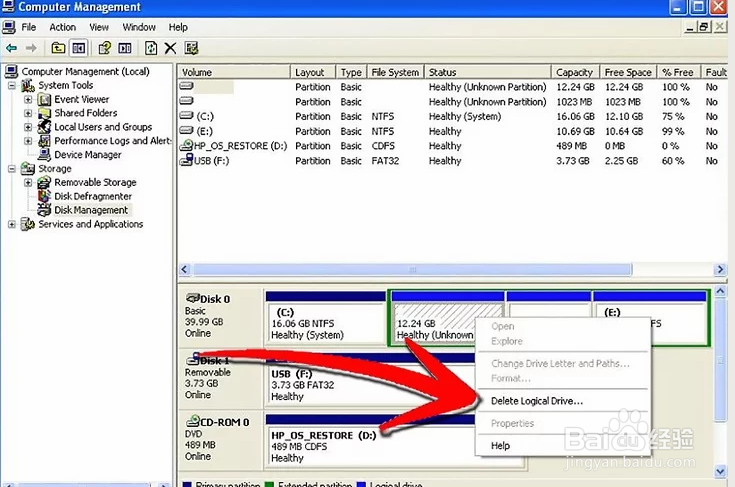Click the disk settings toolbar icon next to Delete

pos(191,48)
